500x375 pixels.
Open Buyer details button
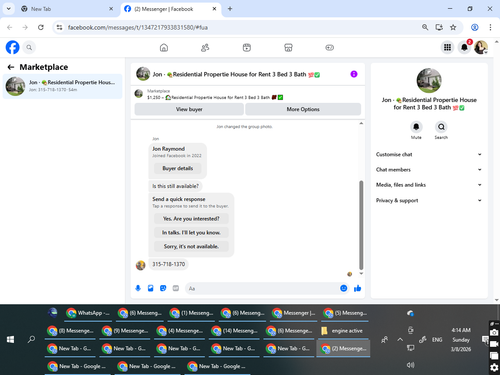pyautogui.click(x=178, y=168)
